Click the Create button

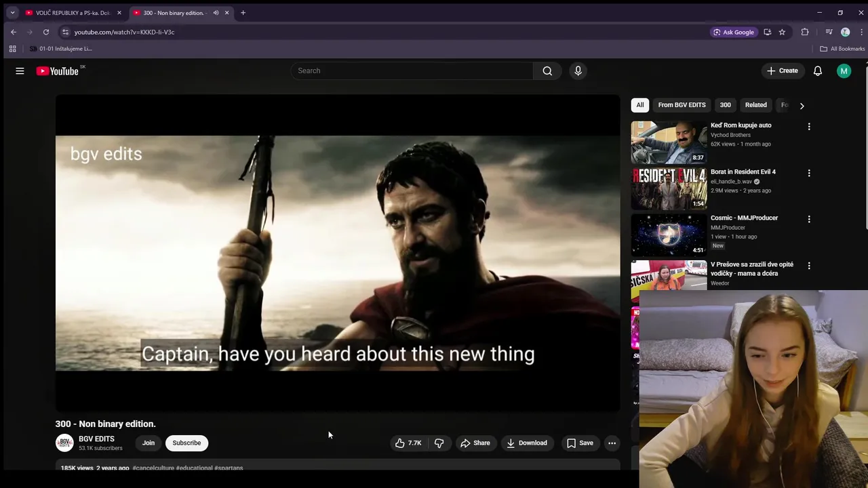(x=782, y=70)
